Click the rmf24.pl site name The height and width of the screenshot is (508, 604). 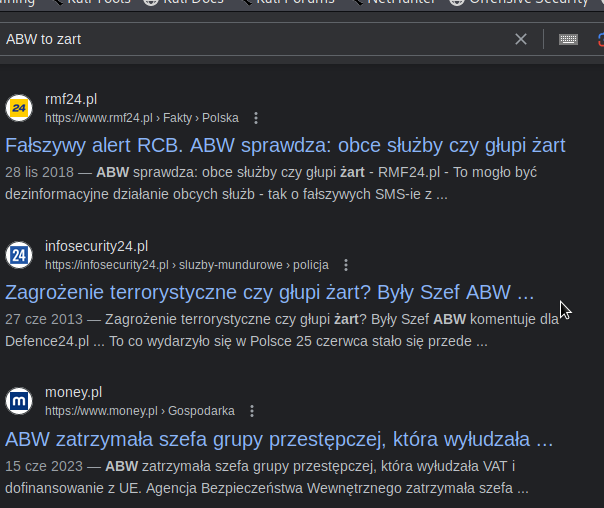(71, 99)
